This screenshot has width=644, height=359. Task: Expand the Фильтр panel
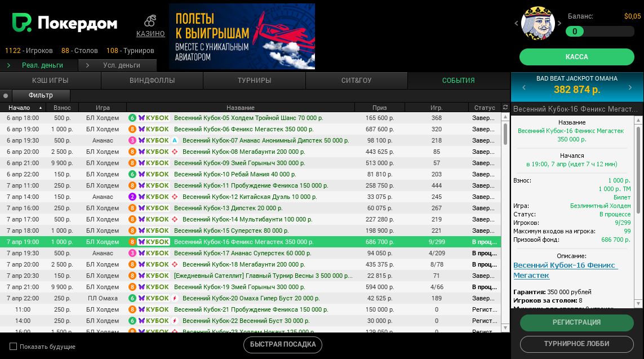[41, 95]
